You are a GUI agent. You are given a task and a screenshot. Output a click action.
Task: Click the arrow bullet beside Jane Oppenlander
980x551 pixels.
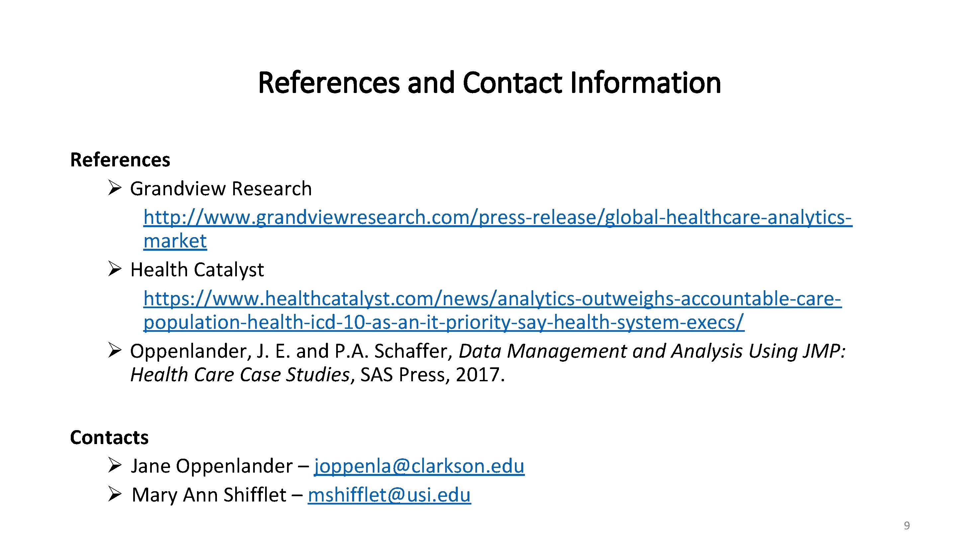pyautogui.click(x=115, y=465)
